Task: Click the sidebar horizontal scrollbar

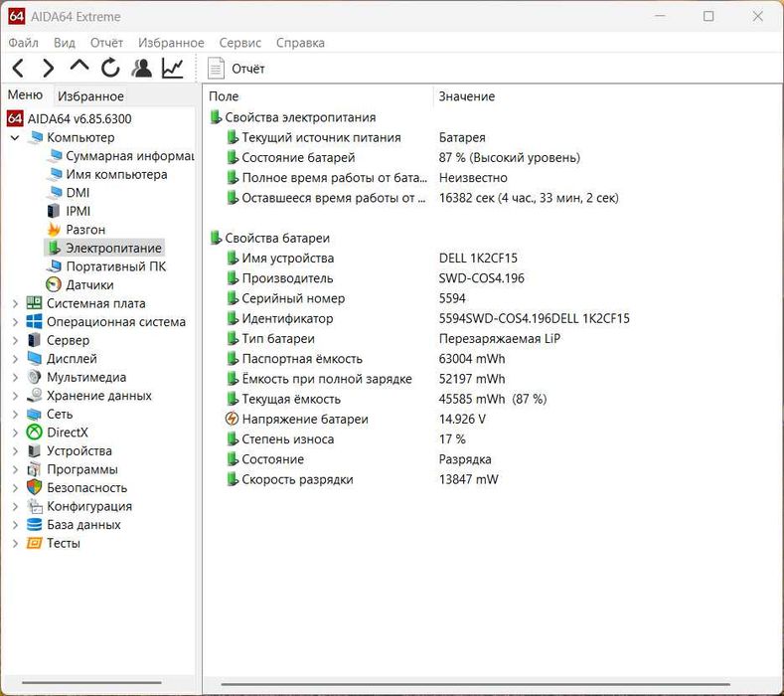Action: pyautogui.click(x=91, y=682)
